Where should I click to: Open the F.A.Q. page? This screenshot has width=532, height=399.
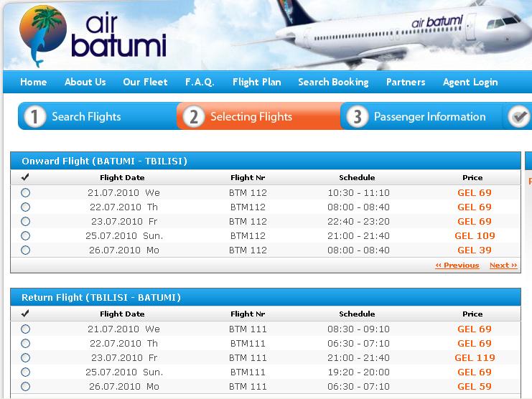click(200, 82)
